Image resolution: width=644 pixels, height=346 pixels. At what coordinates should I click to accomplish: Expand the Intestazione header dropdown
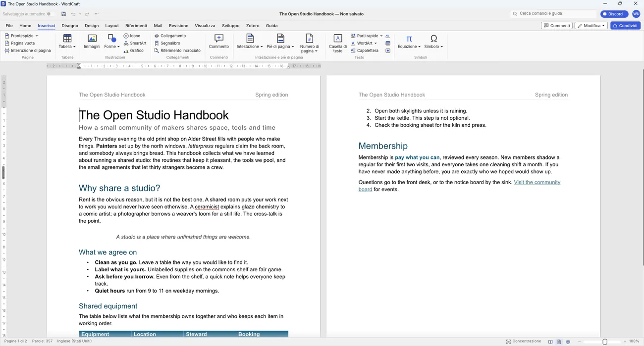(x=250, y=42)
